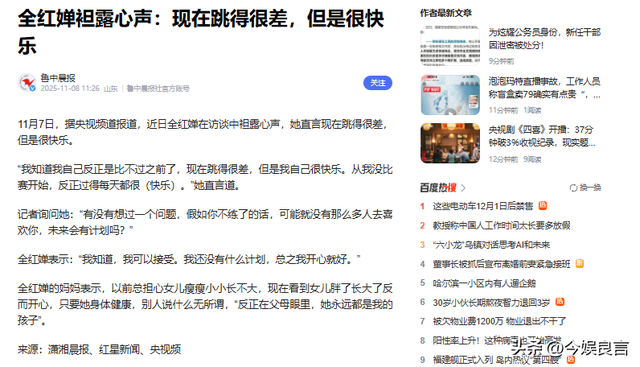Click hot badge beside 30岁小伙长期熬夜 entry
The height and width of the screenshot is (367, 640).
560,302
